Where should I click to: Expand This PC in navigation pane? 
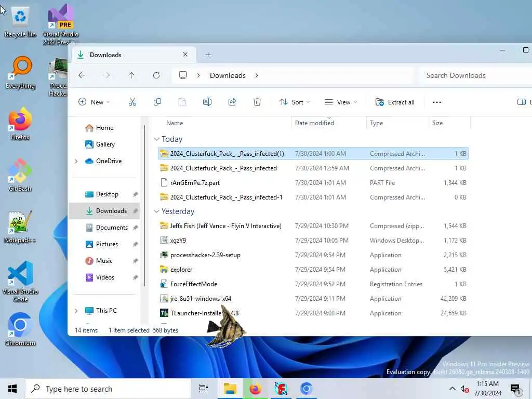76,311
